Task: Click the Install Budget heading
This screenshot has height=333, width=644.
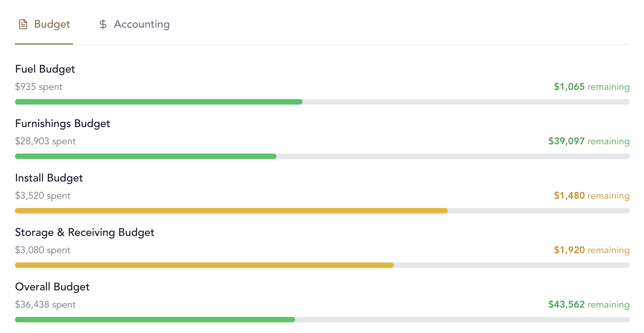Action: (x=49, y=178)
